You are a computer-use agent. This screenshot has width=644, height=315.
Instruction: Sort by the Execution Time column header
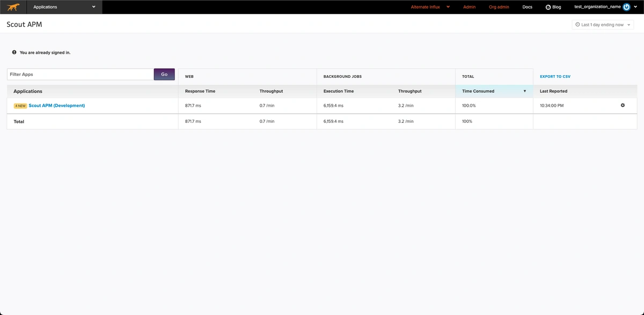point(339,91)
